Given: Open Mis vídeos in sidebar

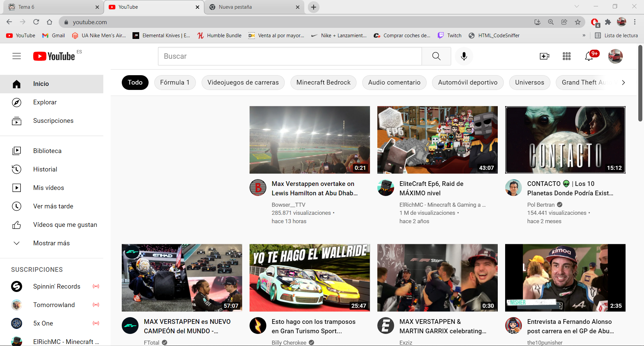Looking at the screenshot, I should (x=52, y=188).
